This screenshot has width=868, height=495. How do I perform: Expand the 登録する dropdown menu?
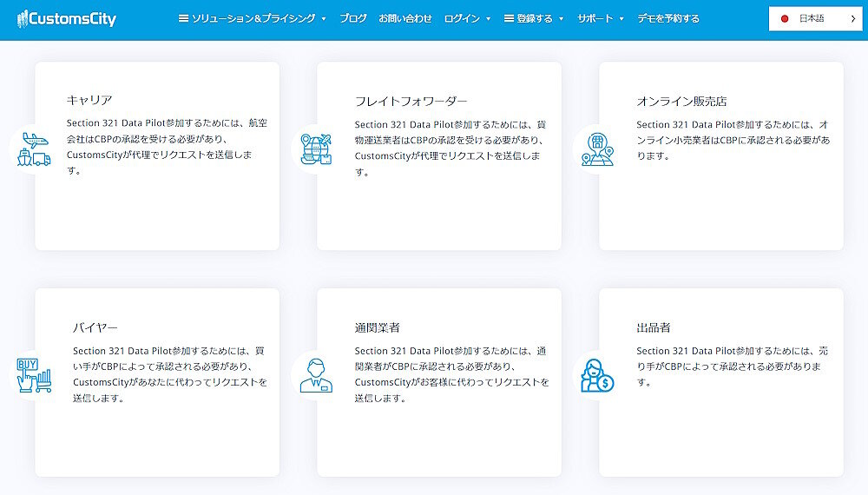[x=534, y=18]
